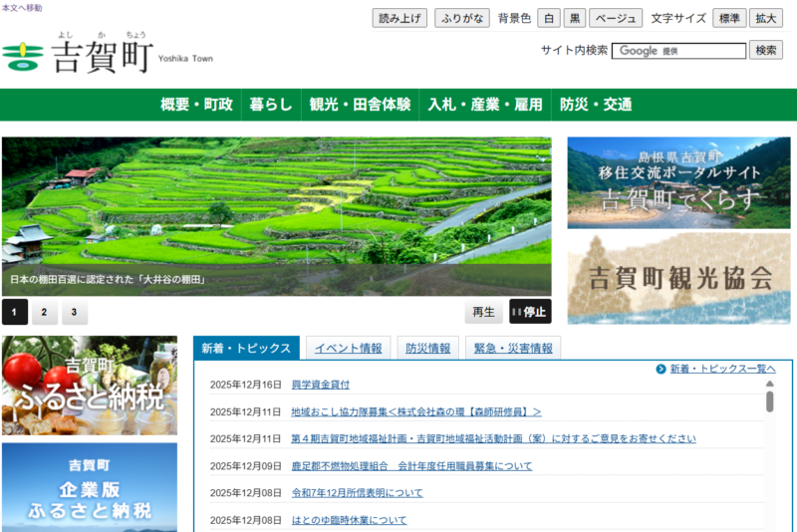The height and width of the screenshot is (532, 797).
Task: Show slide 2 of the slideshow
Action: (x=44, y=312)
